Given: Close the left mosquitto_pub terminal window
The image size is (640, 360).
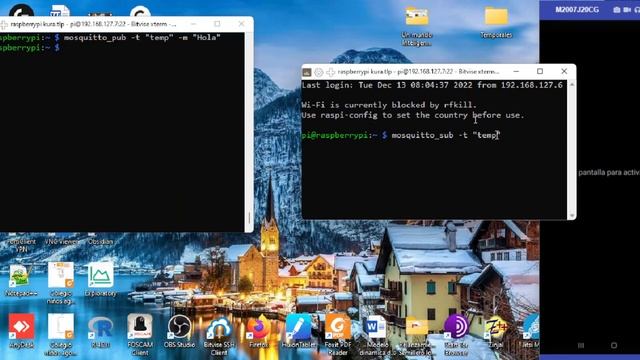Looking at the screenshot, I should click(x=241, y=24).
